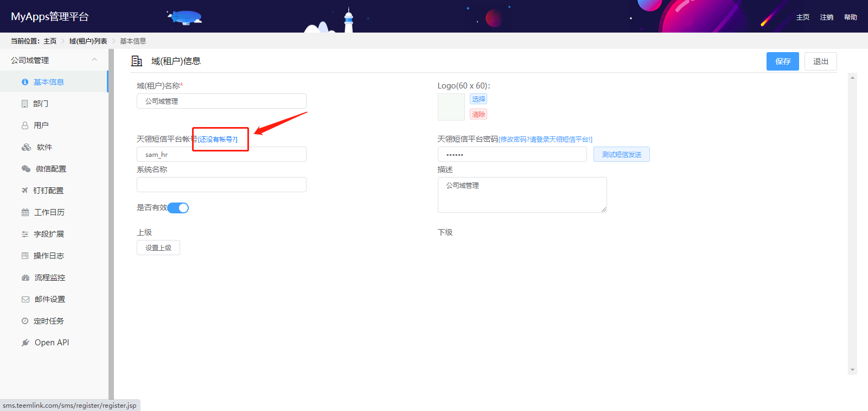Go to 用户 management

click(54, 125)
